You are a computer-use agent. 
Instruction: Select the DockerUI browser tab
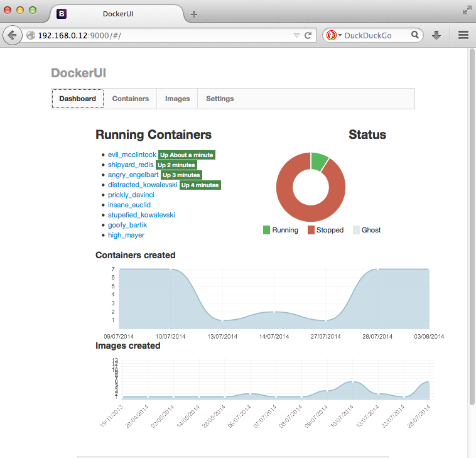point(118,14)
